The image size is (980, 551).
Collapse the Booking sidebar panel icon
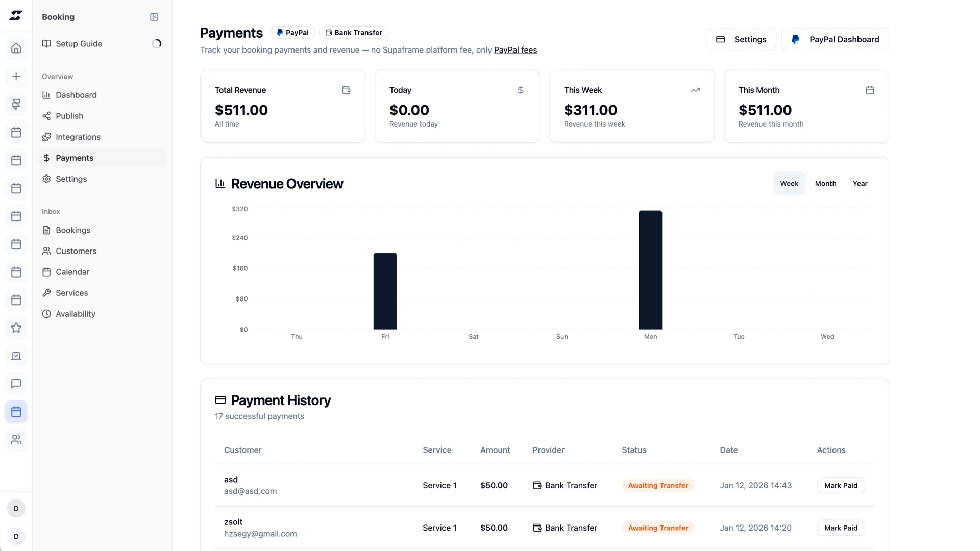coord(154,17)
